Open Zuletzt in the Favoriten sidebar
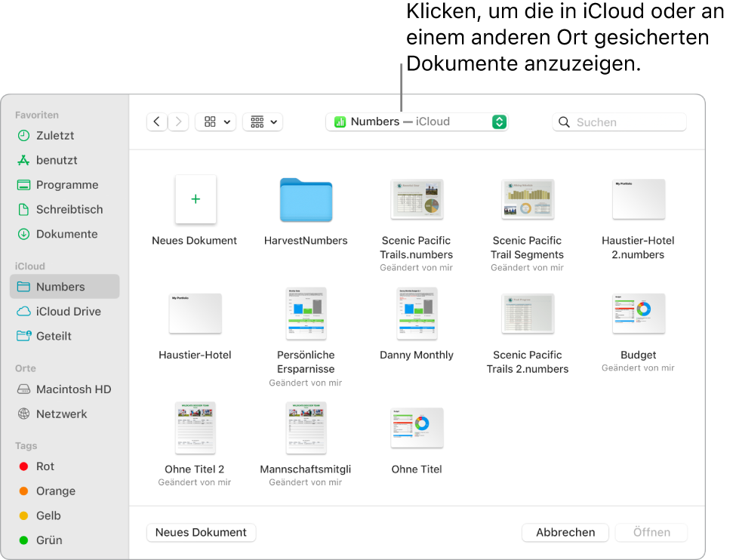The width and height of the screenshot is (736, 560). coord(64,136)
